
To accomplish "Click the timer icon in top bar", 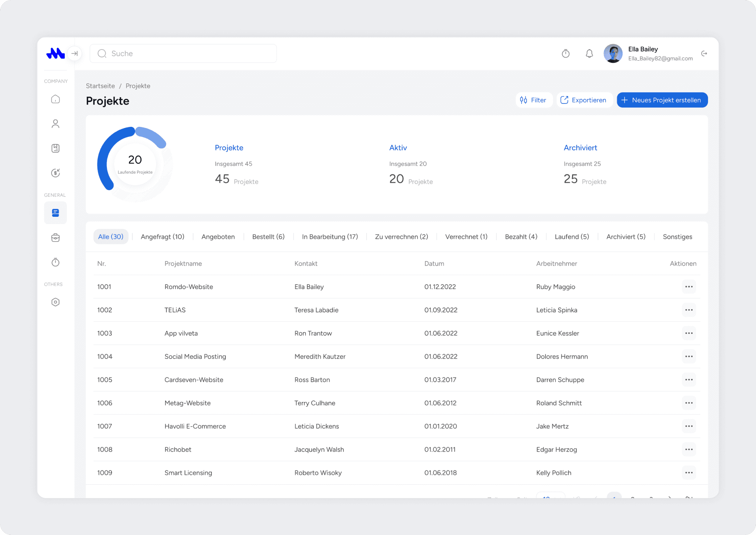I will point(565,53).
